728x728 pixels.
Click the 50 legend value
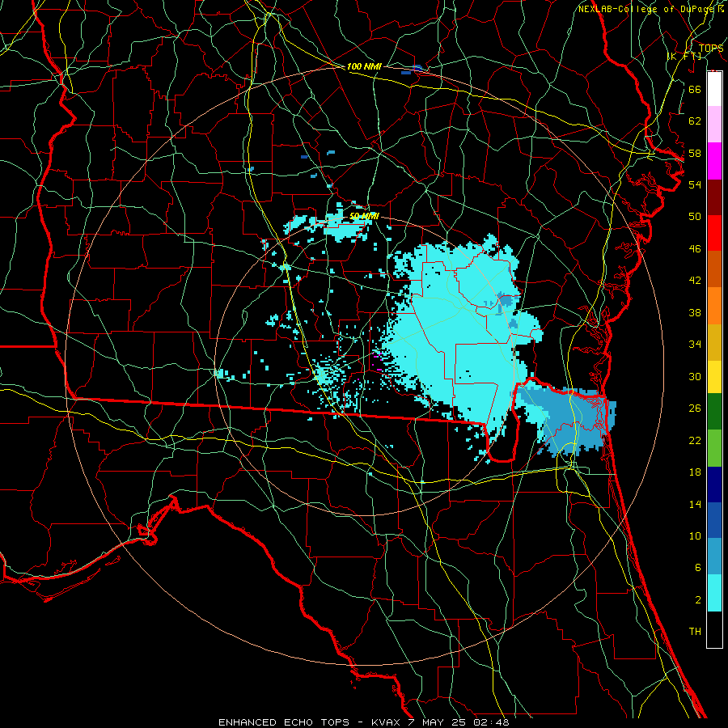(x=695, y=217)
